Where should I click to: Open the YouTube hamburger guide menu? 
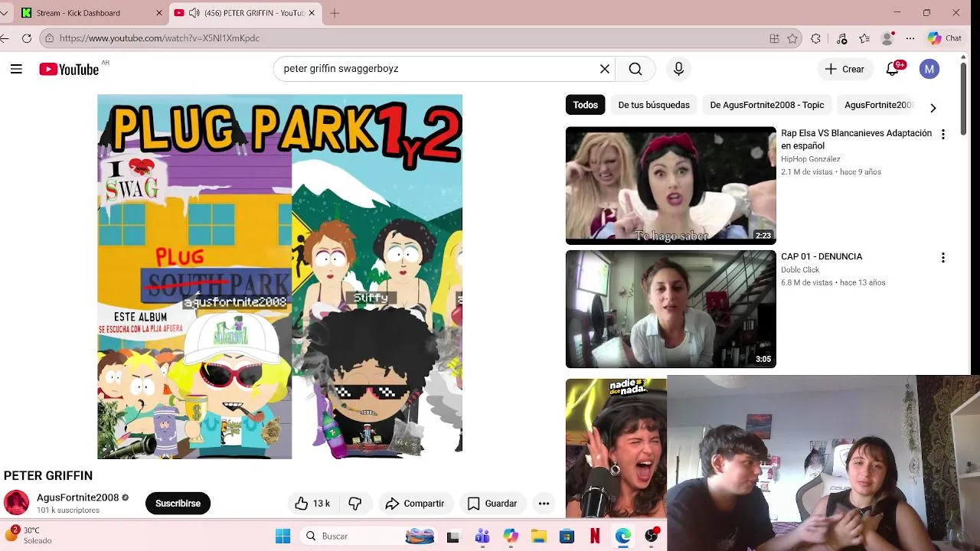pos(16,69)
